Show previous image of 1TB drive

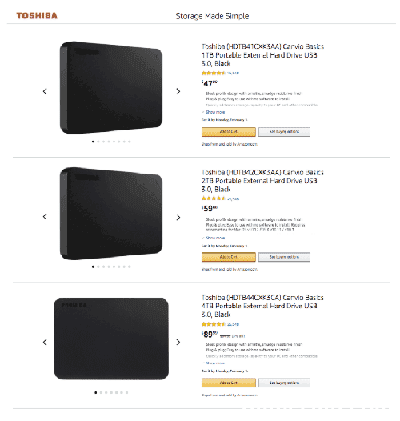(45, 91)
